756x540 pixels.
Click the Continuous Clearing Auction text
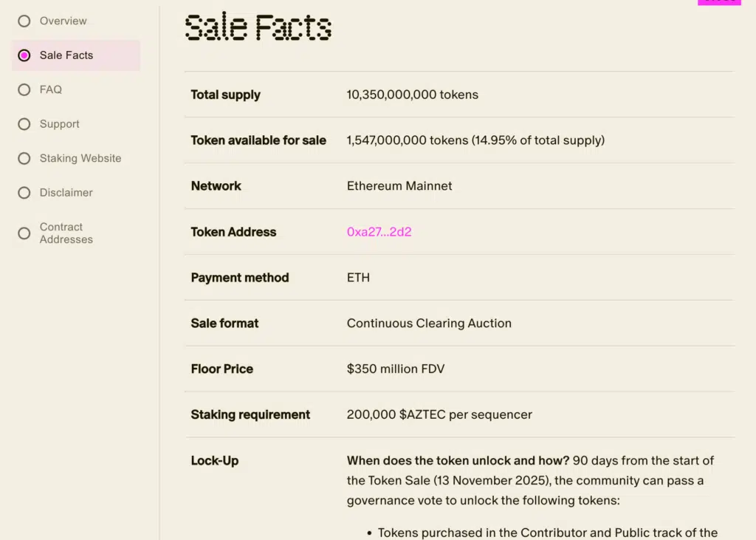pyautogui.click(x=428, y=323)
